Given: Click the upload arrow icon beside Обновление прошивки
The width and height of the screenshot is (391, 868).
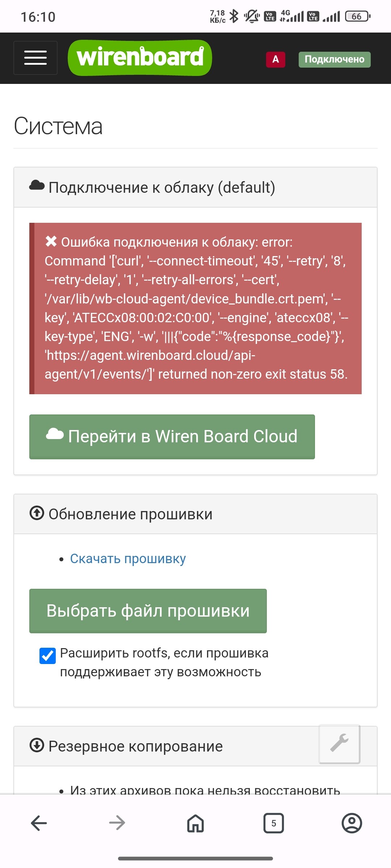Looking at the screenshot, I should click(x=37, y=513).
